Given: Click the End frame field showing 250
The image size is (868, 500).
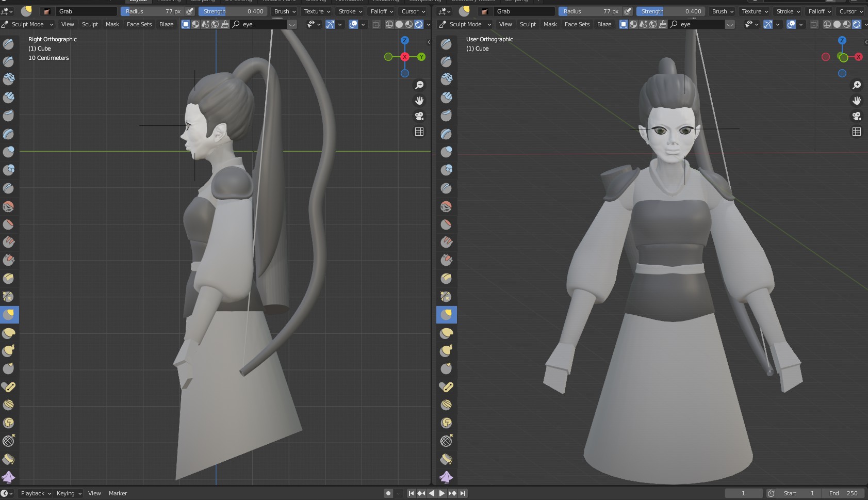Looking at the screenshot, I should (843, 493).
